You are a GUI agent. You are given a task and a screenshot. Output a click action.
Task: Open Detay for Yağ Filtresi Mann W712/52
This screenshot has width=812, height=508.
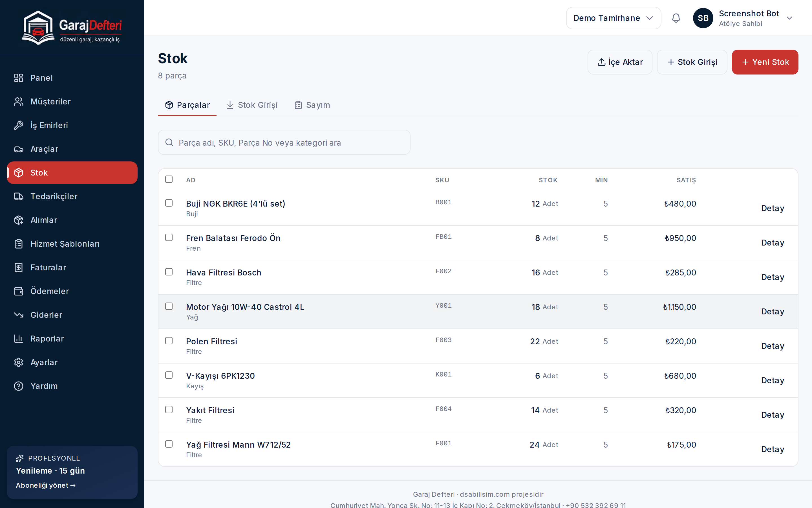point(773,450)
